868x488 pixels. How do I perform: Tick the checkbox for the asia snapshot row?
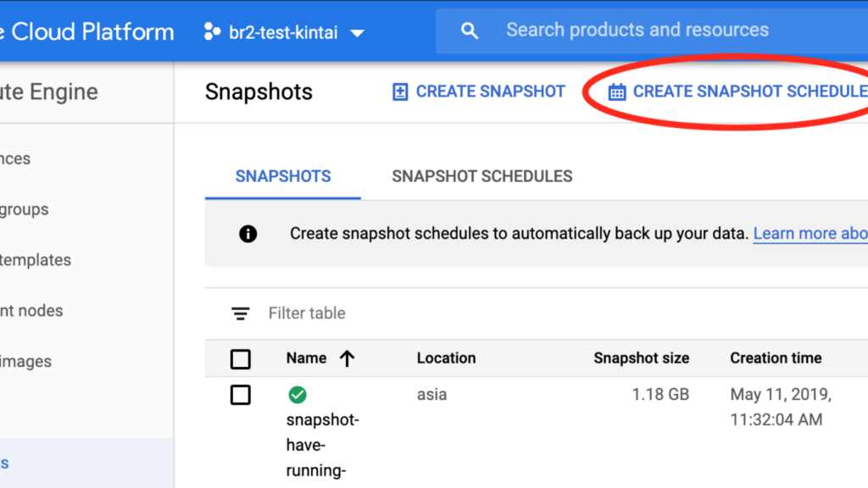(241, 395)
